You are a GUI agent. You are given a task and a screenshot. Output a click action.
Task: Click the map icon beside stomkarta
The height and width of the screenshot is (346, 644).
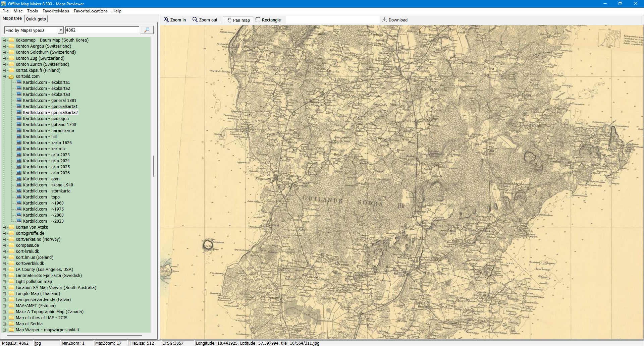pos(19,191)
